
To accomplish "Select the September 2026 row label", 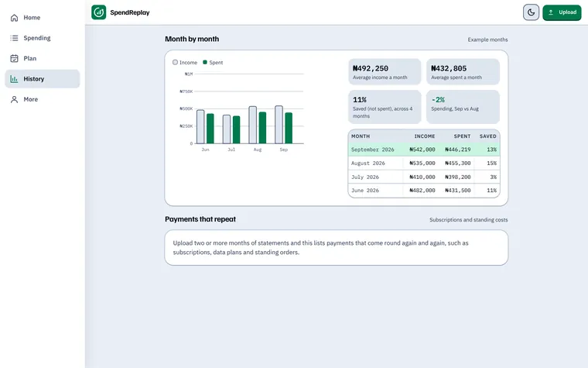I will tap(372, 150).
